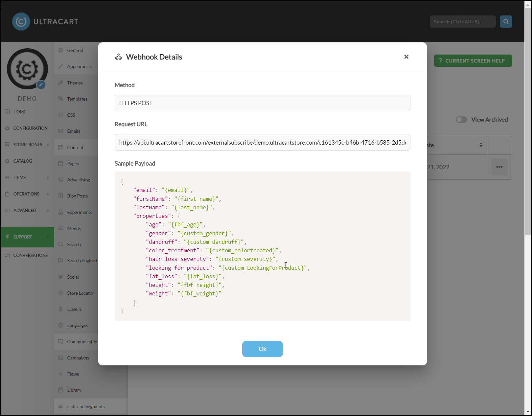Click the UltraCart logo icon
The image size is (532, 416).
[x=21, y=22]
